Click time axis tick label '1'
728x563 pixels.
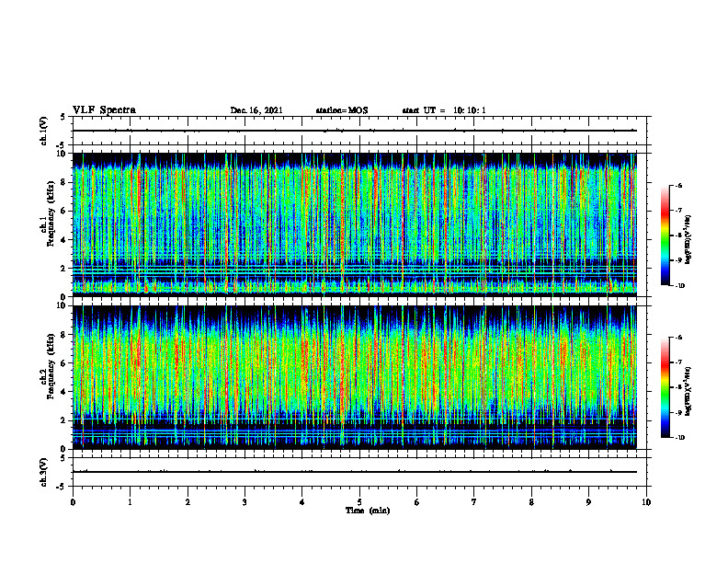(x=130, y=502)
